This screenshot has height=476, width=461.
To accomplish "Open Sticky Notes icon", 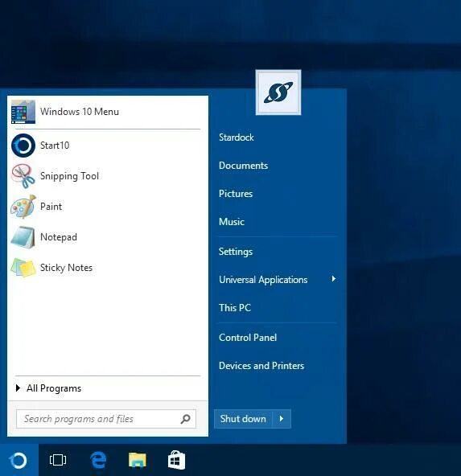I will click(23, 268).
